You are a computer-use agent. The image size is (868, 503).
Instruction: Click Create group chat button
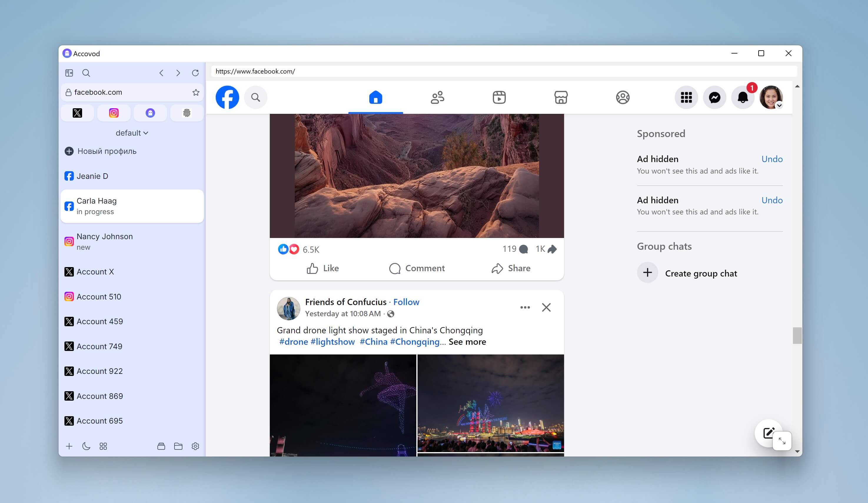(x=701, y=273)
